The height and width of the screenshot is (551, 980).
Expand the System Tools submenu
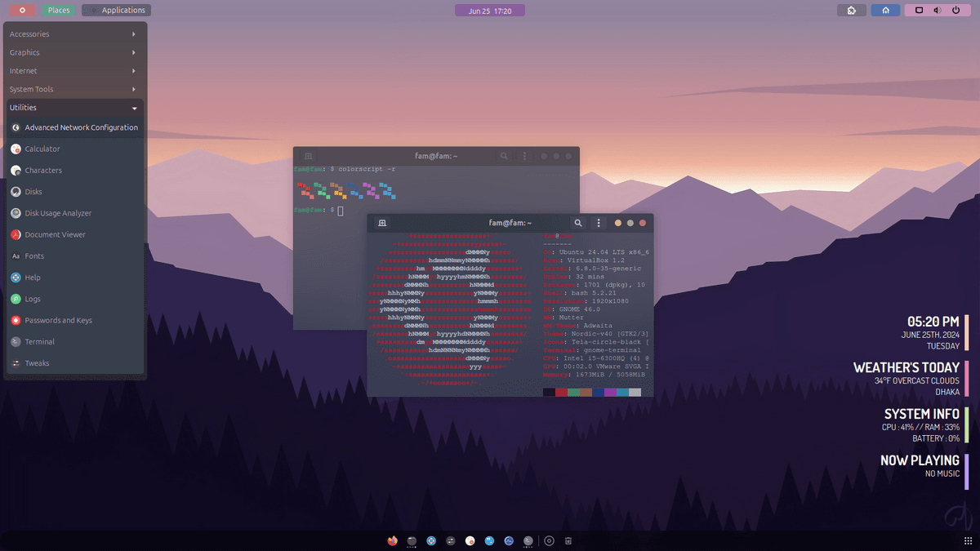point(73,89)
